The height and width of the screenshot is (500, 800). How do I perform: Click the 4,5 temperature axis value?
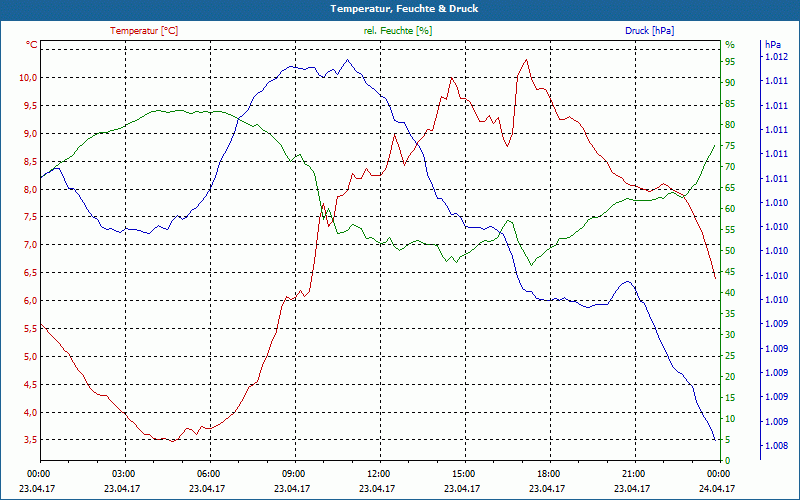[x=30, y=385]
